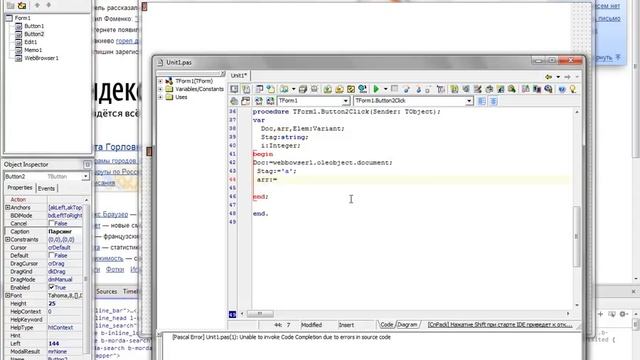Toggle the Cancel property checkbox

click(x=51, y=223)
